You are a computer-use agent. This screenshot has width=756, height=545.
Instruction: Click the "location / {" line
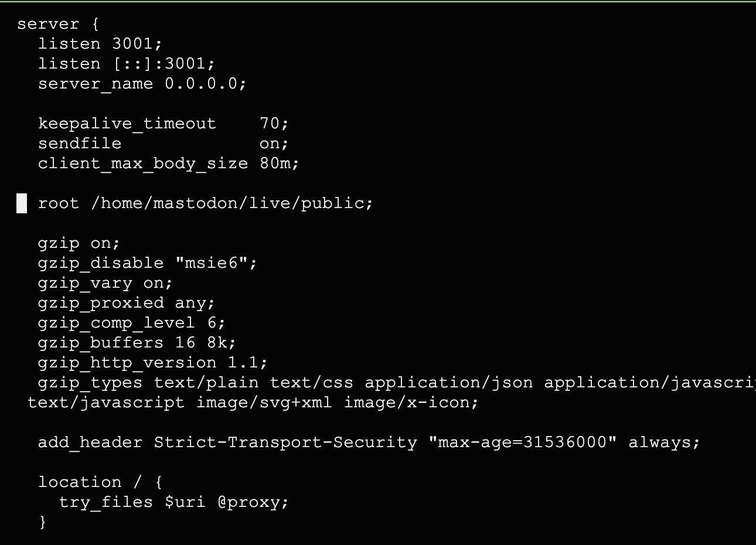click(100, 482)
